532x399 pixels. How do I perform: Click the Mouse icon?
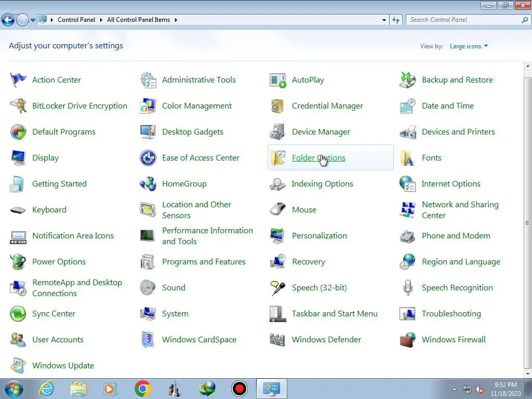[278, 209]
